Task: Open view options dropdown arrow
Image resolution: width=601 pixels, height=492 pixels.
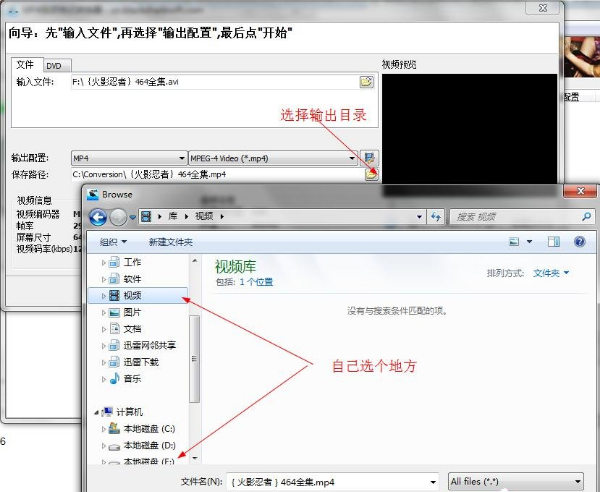Action: tap(529, 241)
